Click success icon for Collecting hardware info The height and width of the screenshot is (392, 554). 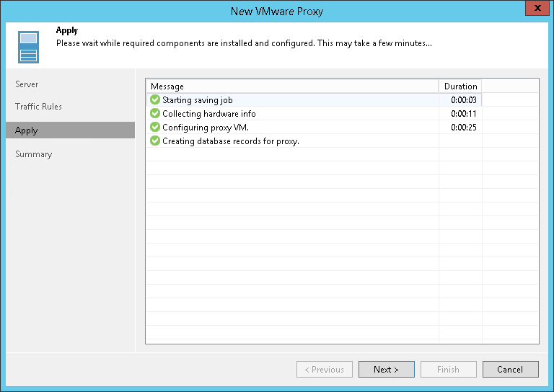[x=154, y=114]
